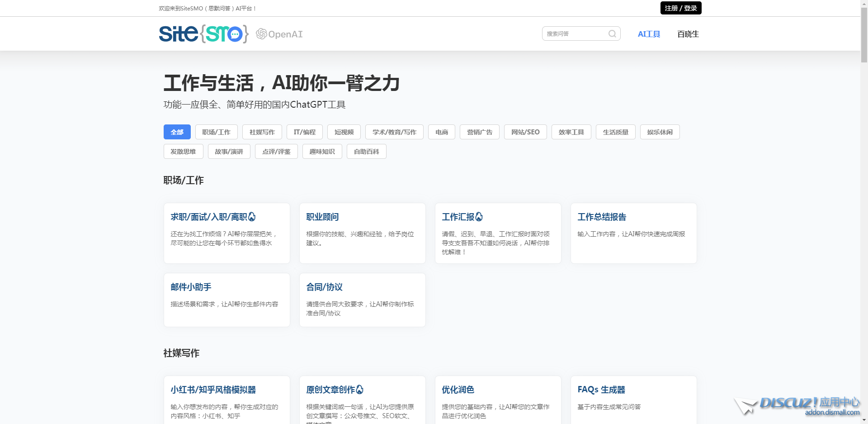Open the 邮件小助手 tool card
The height and width of the screenshot is (424, 868).
(226, 300)
